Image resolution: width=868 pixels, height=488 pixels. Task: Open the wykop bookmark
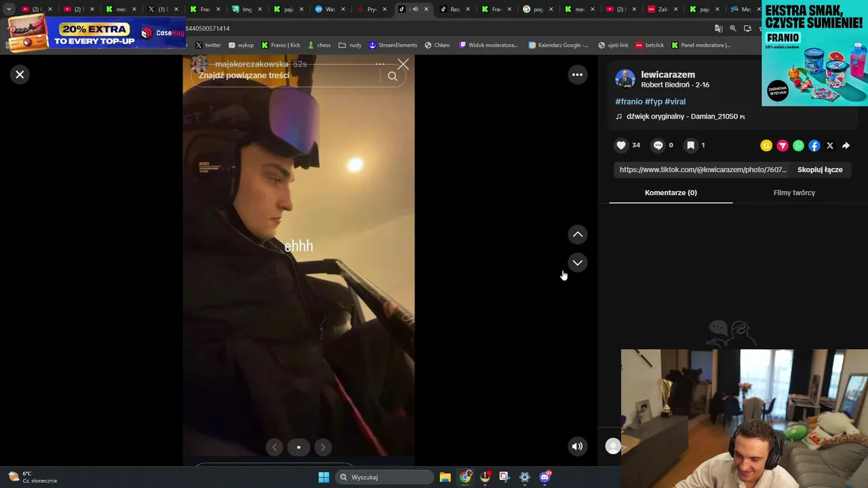[241, 45]
